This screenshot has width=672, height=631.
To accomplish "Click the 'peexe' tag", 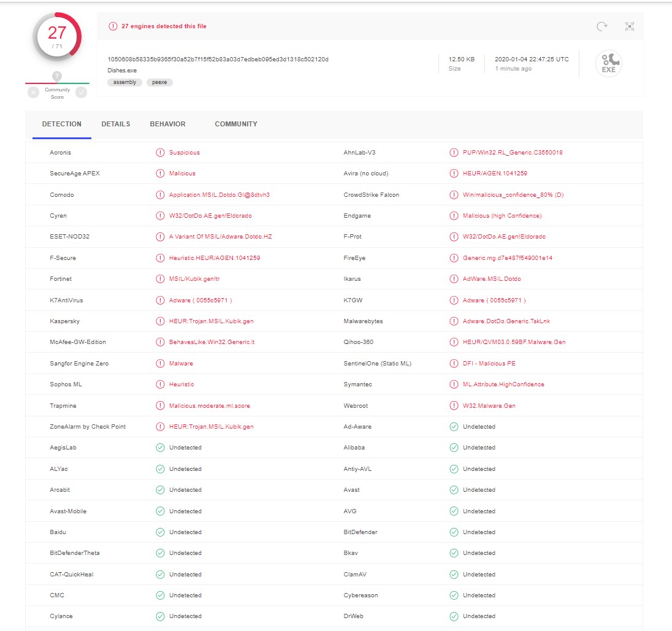I will (159, 82).
